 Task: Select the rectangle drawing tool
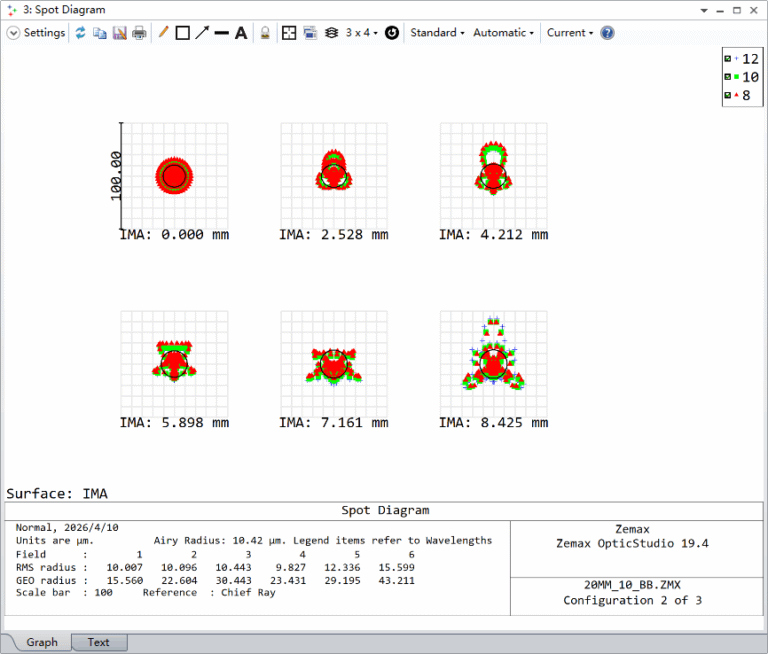pyautogui.click(x=183, y=33)
